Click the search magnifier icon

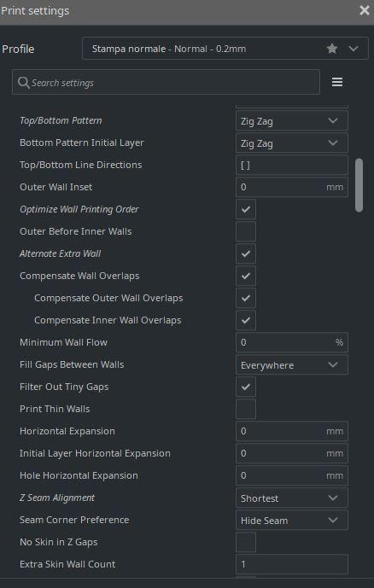pyautogui.click(x=24, y=83)
